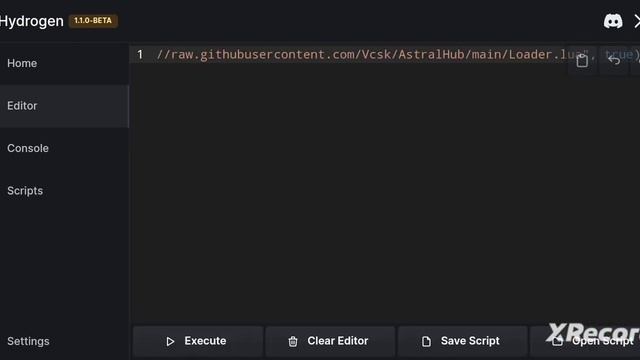Viewport: 640px width, 360px height.
Task: Open the Discord server link icon
Action: tap(613, 21)
